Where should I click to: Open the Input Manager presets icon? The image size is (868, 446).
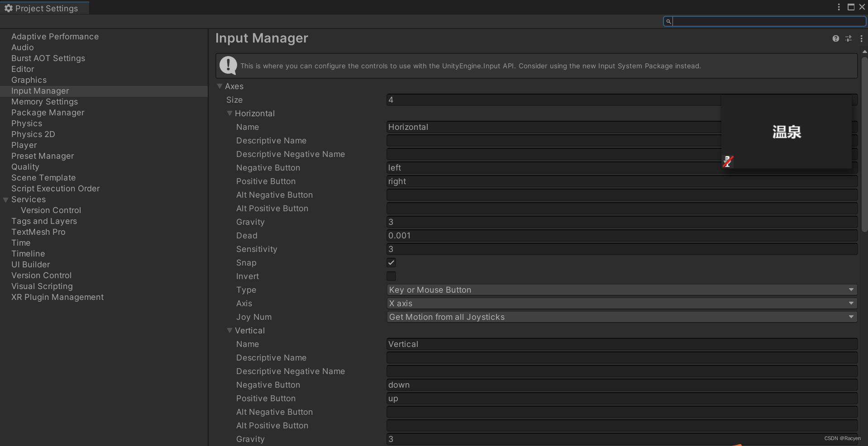(x=849, y=38)
